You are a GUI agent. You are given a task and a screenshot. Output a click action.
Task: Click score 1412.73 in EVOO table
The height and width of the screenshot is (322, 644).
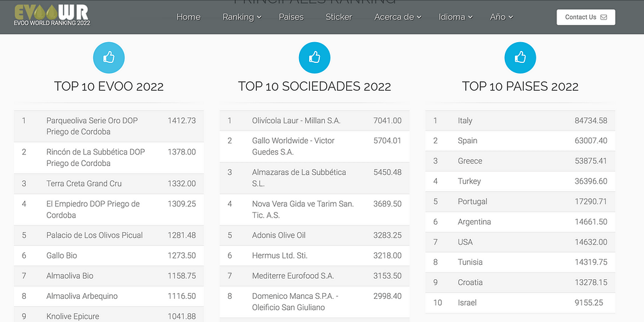pos(181,121)
